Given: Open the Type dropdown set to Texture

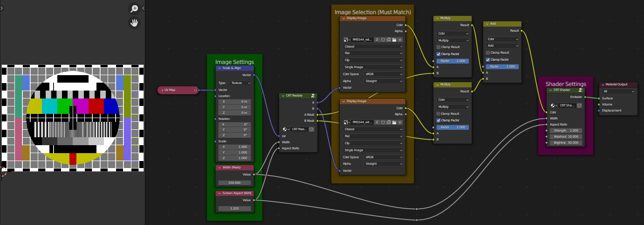Looking at the screenshot, I should [240, 83].
